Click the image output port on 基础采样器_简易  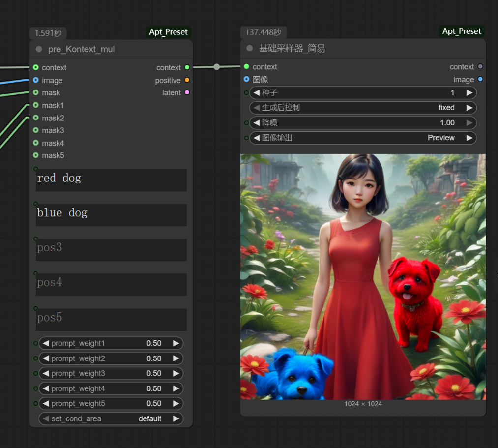point(480,79)
